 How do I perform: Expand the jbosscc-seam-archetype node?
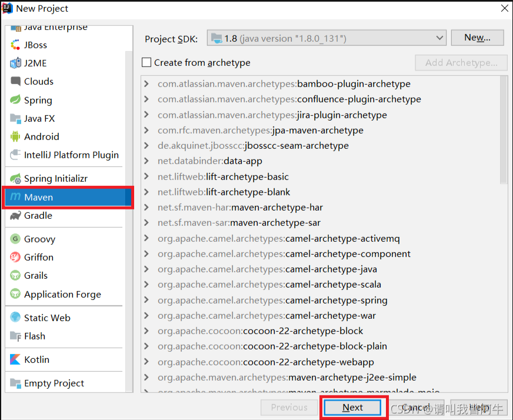(x=146, y=145)
